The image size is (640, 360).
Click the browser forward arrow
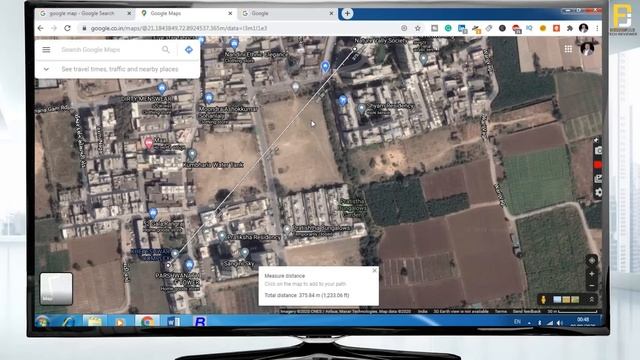[x=54, y=28]
